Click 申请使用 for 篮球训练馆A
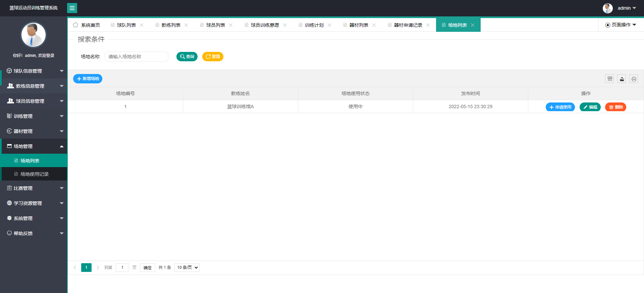 560,107
